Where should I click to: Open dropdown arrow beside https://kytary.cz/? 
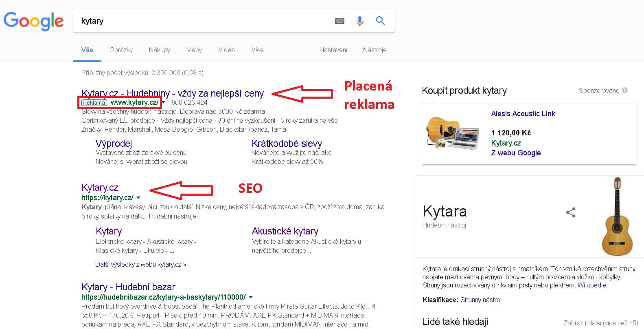[138, 198]
